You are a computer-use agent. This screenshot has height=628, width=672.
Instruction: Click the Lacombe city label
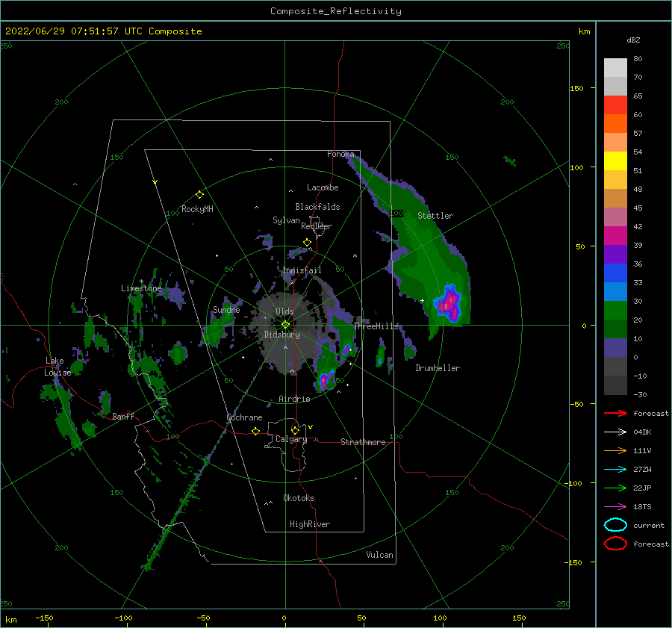[x=323, y=187]
